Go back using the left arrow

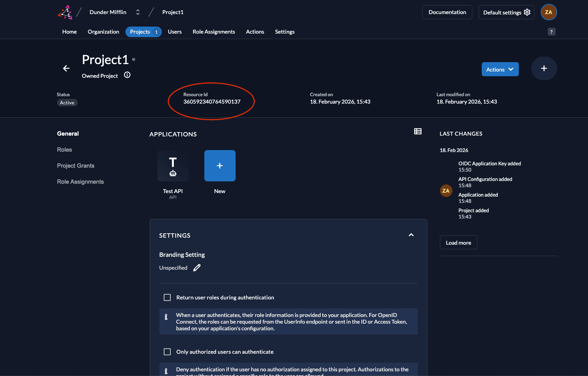tap(66, 68)
